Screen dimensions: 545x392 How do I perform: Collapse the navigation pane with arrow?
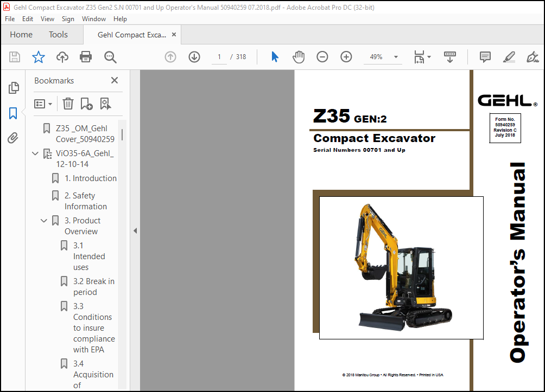click(x=135, y=231)
